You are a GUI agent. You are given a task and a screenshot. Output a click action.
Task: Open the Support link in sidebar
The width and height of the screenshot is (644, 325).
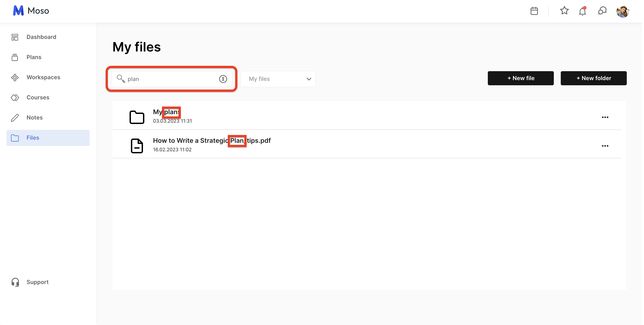pyautogui.click(x=38, y=282)
